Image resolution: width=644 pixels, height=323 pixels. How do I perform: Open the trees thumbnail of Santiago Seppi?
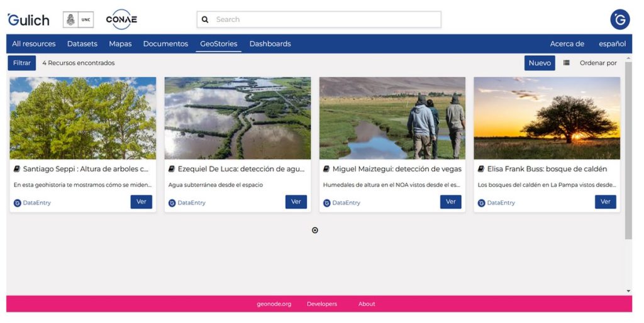83,118
